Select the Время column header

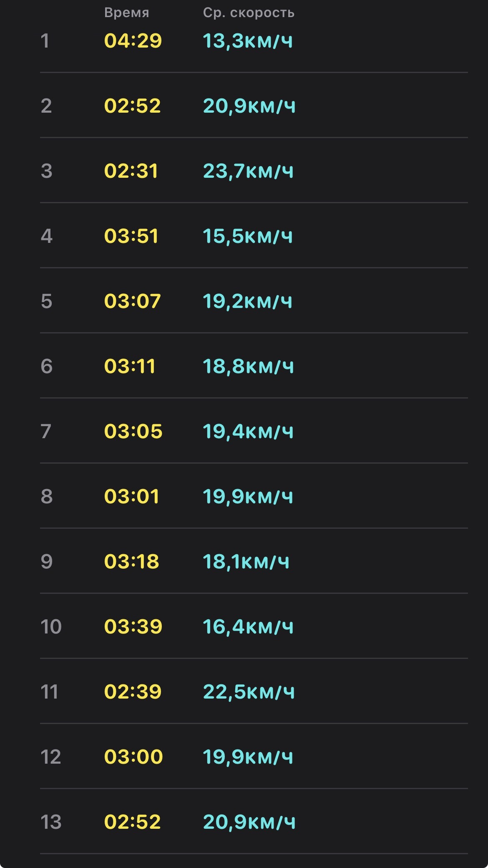click(126, 13)
